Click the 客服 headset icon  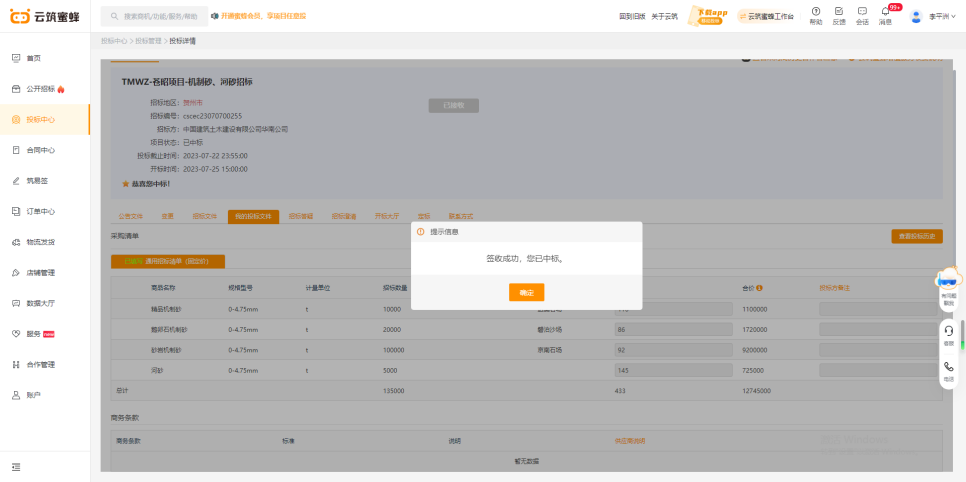tap(949, 334)
